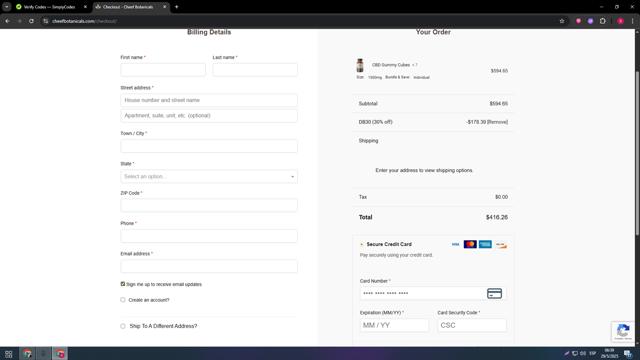Viewport: 640px width, 360px height.
Task: Click the ZIP Code field
Action: click(209, 205)
